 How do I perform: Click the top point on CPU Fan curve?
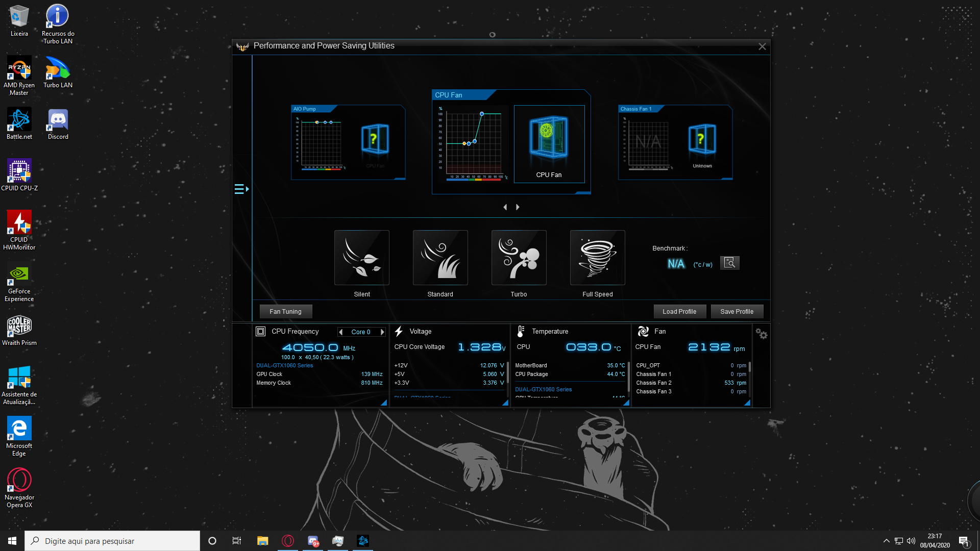[x=482, y=114]
